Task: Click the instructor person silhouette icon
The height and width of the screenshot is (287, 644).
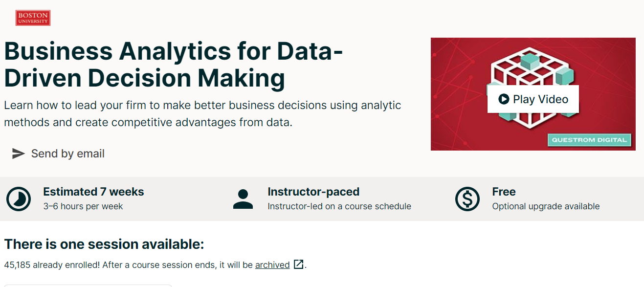Action: coord(243,199)
